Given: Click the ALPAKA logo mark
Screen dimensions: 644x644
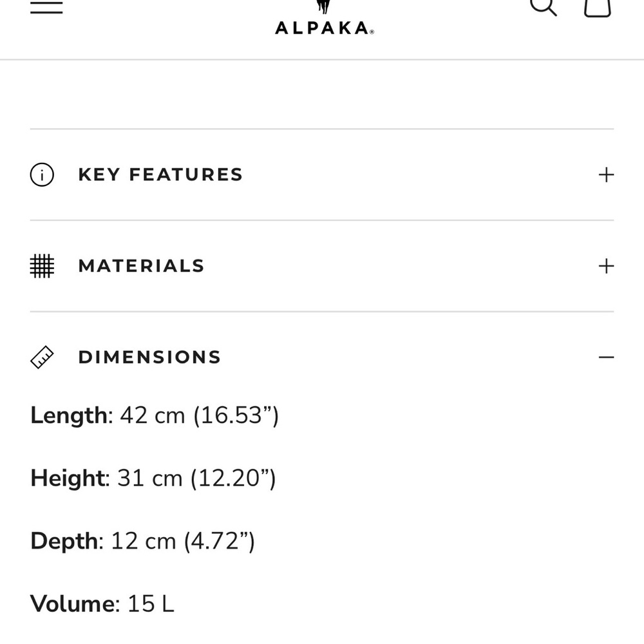Looking at the screenshot, I should [x=323, y=5].
